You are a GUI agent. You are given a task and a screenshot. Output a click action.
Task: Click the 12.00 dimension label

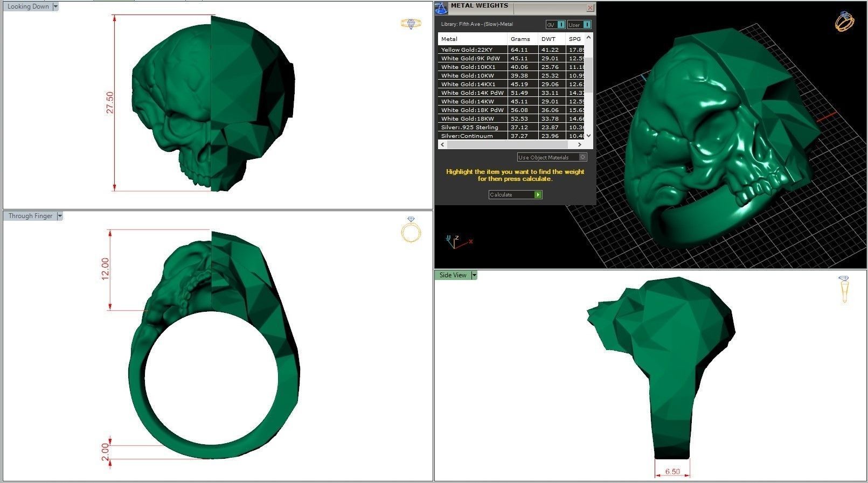coord(105,269)
